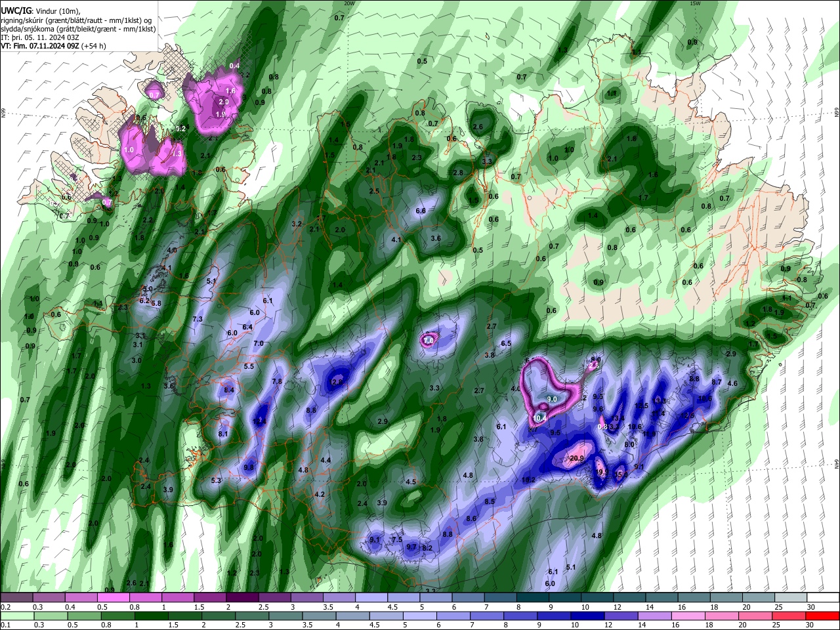Click the 6.5 precipitation value

[x=506, y=343]
